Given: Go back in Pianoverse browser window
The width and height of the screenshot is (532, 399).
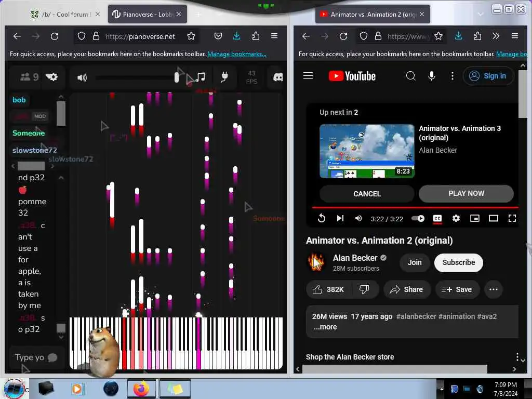Looking at the screenshot, I should pyautogui.click(x=17, y=36).
